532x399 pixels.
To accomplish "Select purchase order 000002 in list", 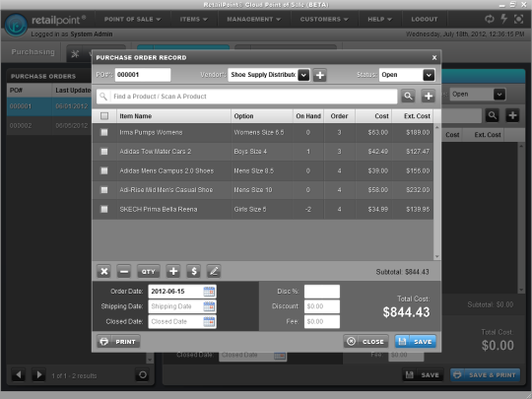I will [49, 125].
